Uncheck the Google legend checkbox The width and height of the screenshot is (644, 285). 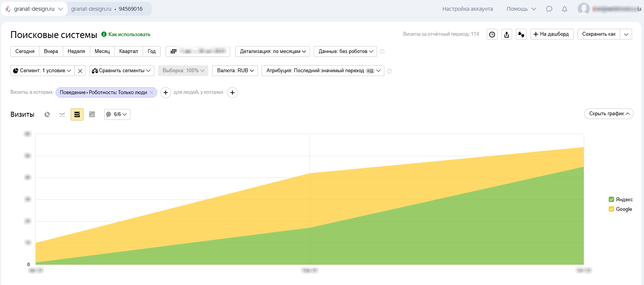click(x=611, y=209)
